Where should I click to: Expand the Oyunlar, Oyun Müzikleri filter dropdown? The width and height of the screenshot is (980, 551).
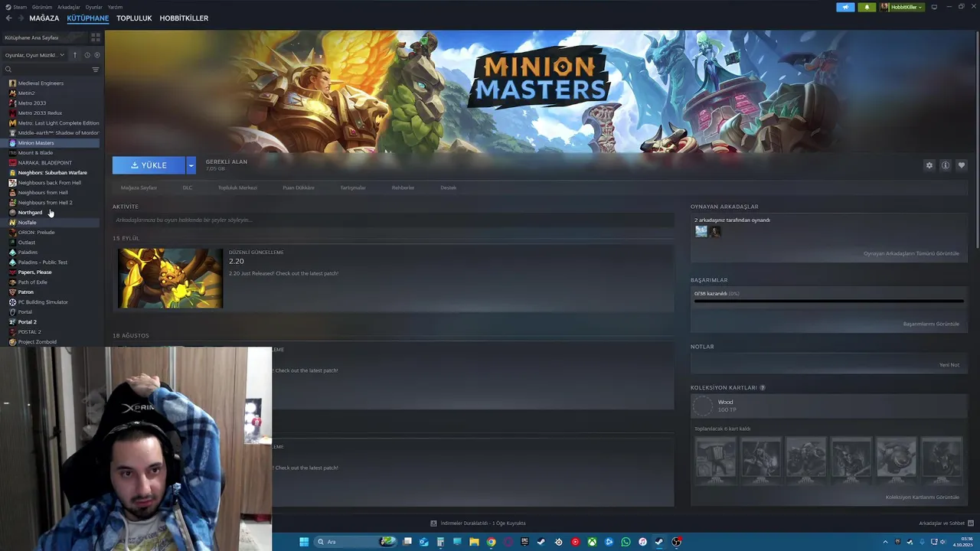click(35, 55)
